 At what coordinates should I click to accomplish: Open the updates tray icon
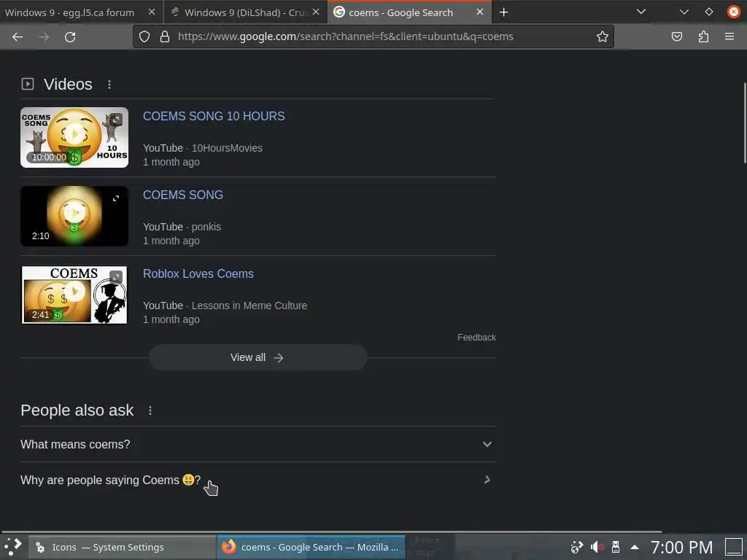coord(577,547)
